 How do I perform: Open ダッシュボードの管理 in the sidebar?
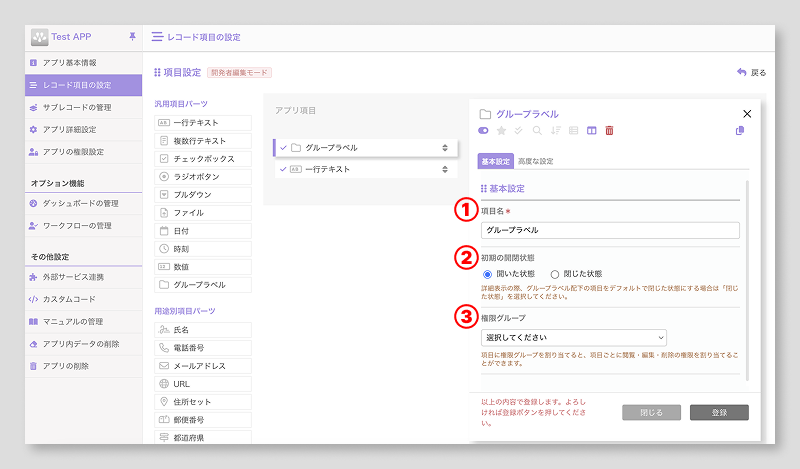84,204
